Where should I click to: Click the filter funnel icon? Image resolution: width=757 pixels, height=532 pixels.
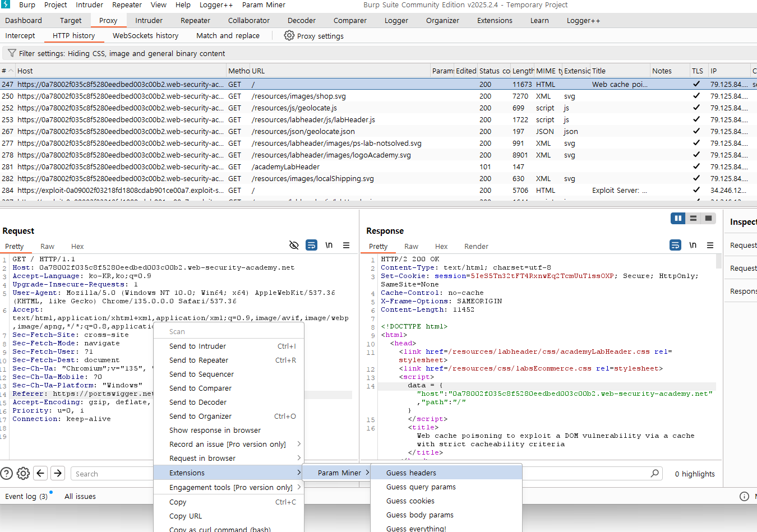(11, 53)
